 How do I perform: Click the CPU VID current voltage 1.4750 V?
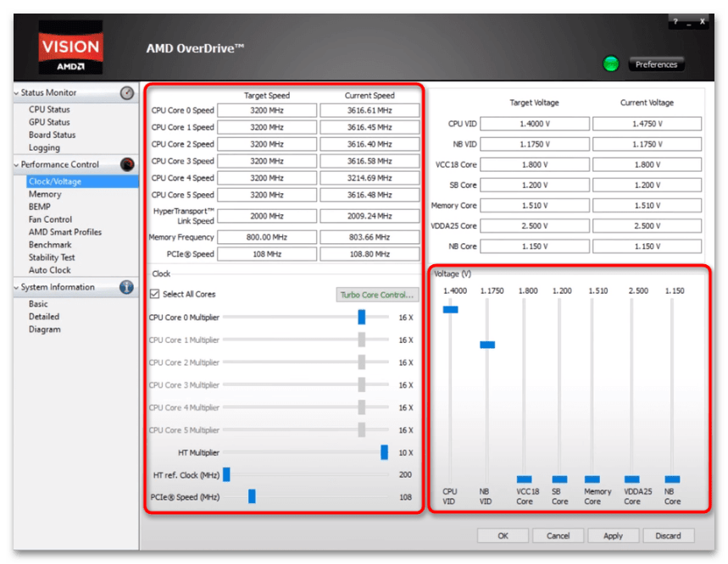click(647, 124)
